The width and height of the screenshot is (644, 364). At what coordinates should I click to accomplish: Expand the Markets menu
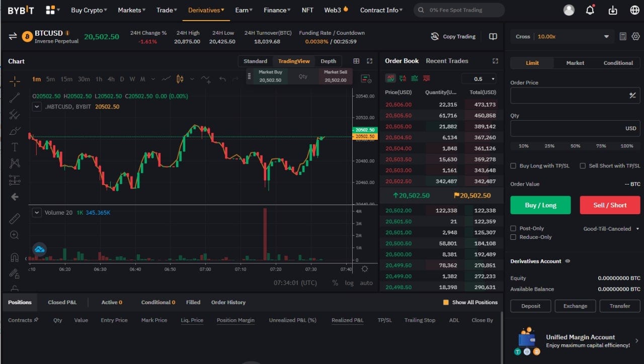click(x=131, y=10)
